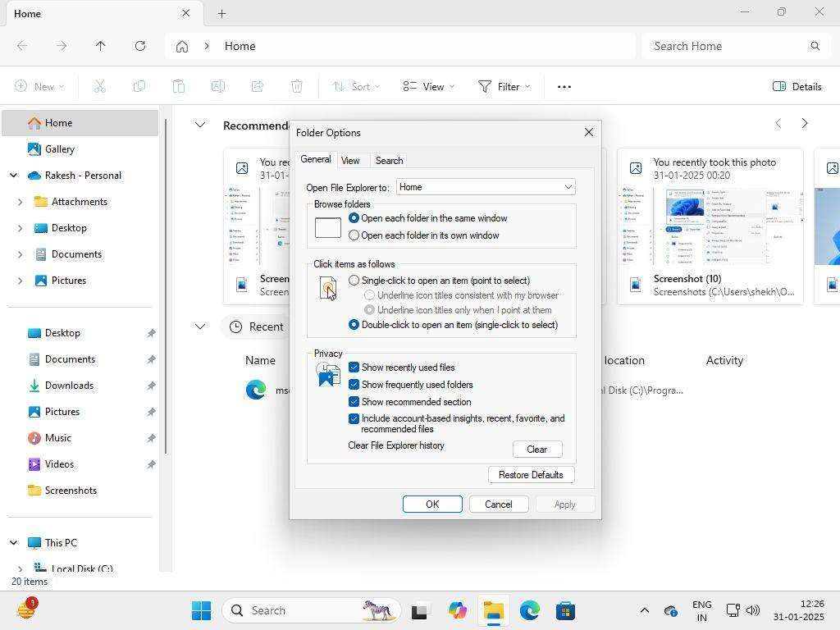
Task: Click the Delete icon in the toolbar
Action: (296, 86)
